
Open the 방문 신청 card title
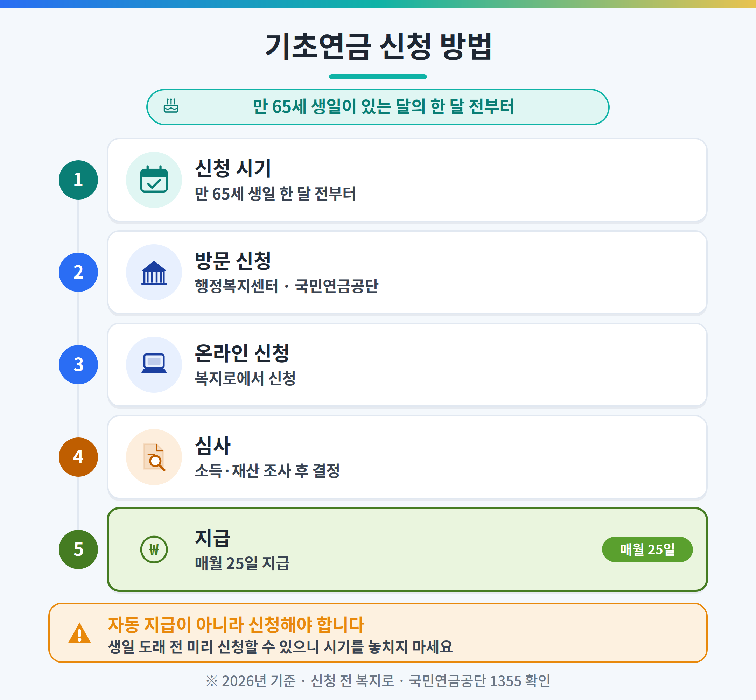(233, 261)
